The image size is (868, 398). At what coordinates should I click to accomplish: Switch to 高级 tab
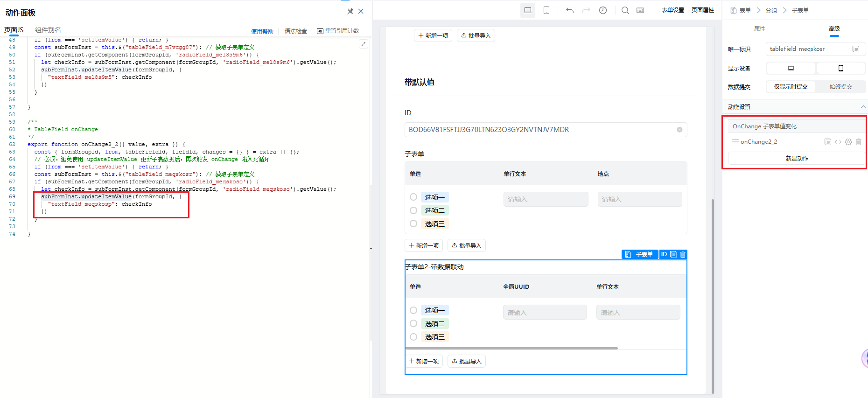834,29
